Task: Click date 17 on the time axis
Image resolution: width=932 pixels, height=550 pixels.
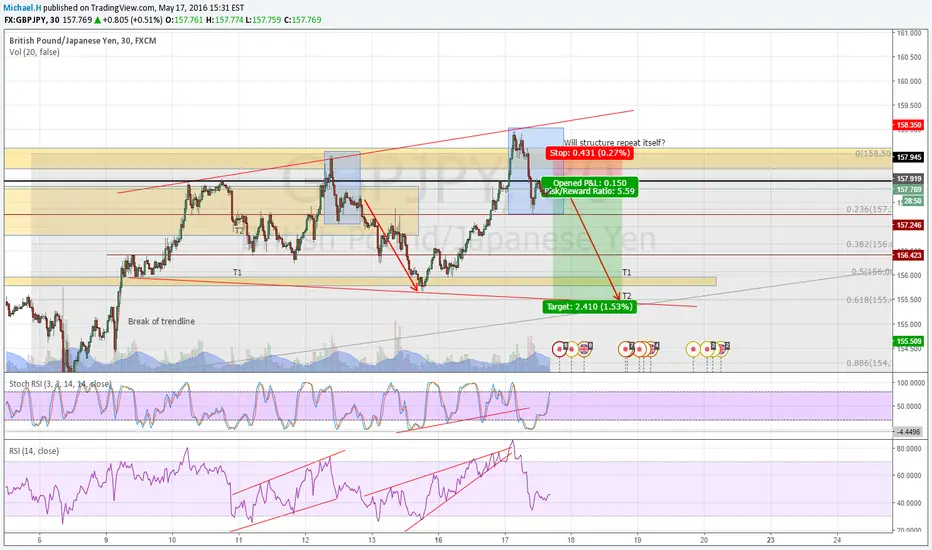Action: (505, 540)
